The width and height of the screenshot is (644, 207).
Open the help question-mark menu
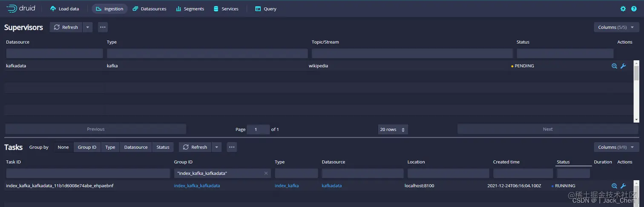[634, 9]
